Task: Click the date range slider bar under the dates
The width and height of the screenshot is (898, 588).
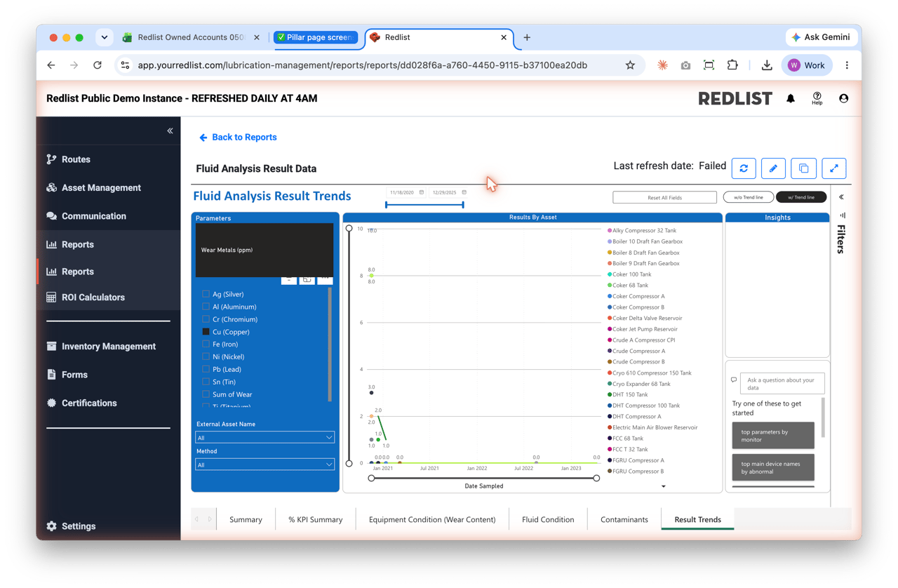Action: coord(424,205)
